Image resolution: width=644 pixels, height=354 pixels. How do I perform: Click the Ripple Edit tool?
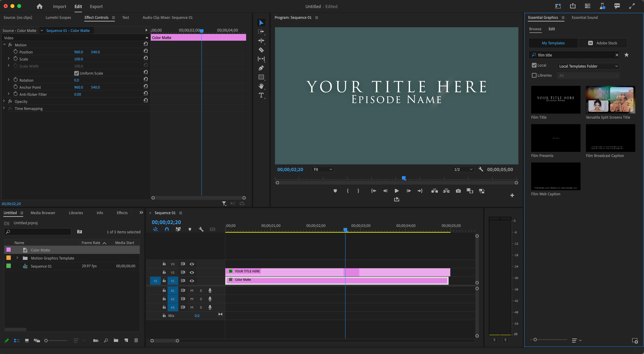(x=261, y=41)
